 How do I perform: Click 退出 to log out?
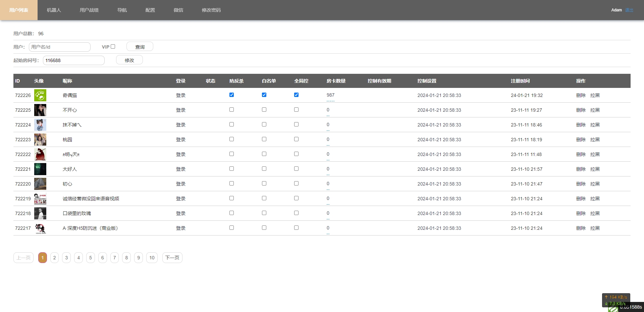pyautogui.click(x=629, y=10)
